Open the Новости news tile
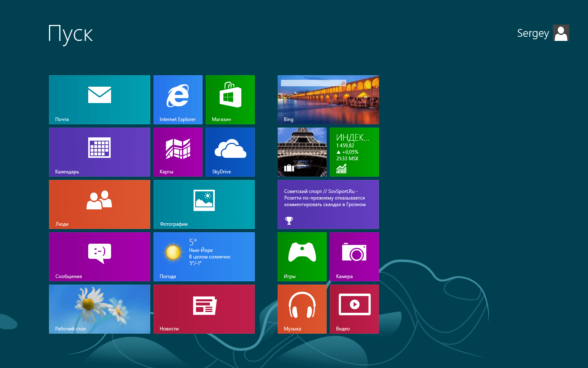Viewport: 588px width, 368px height. click(x=204, y=309)
